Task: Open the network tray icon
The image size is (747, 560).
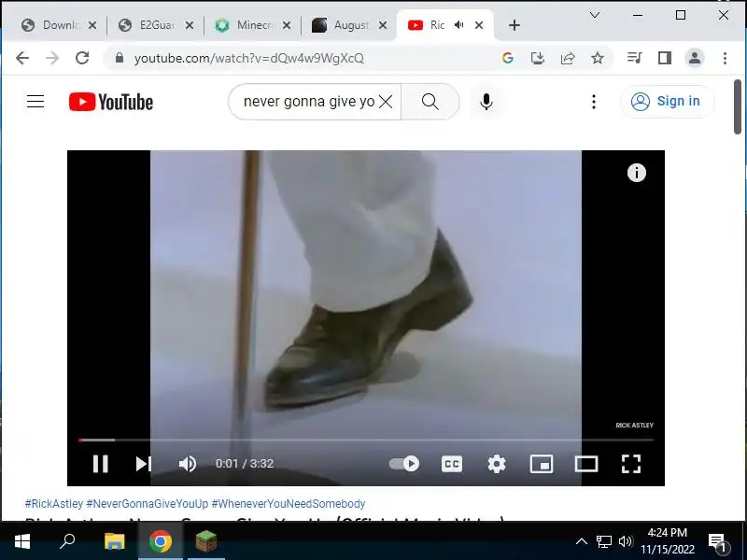Action: coord(603,541)
